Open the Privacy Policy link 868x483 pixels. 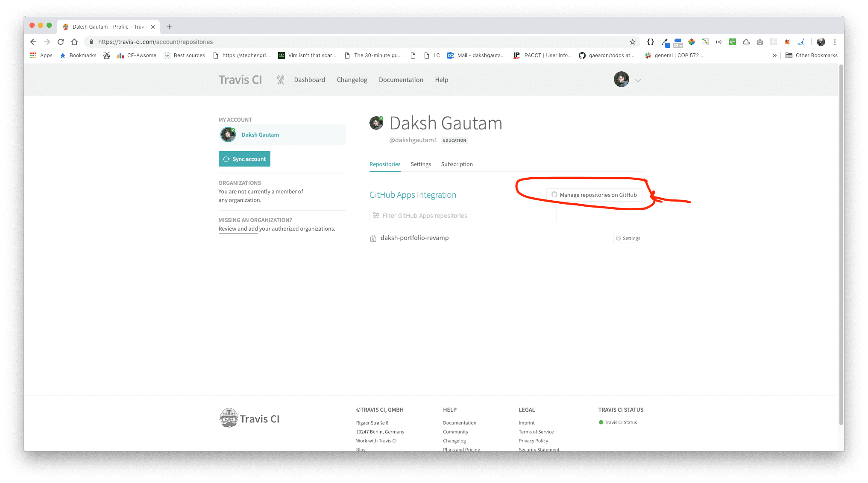coord(533,441)
